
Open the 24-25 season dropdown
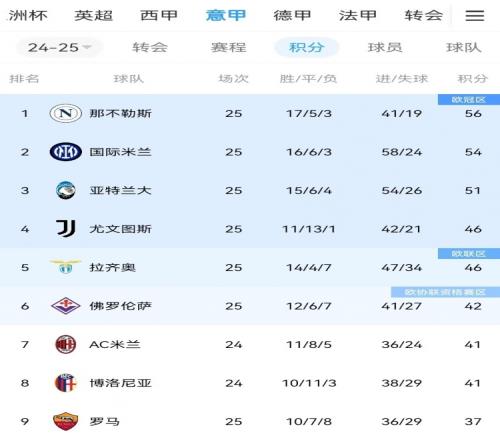59,47
